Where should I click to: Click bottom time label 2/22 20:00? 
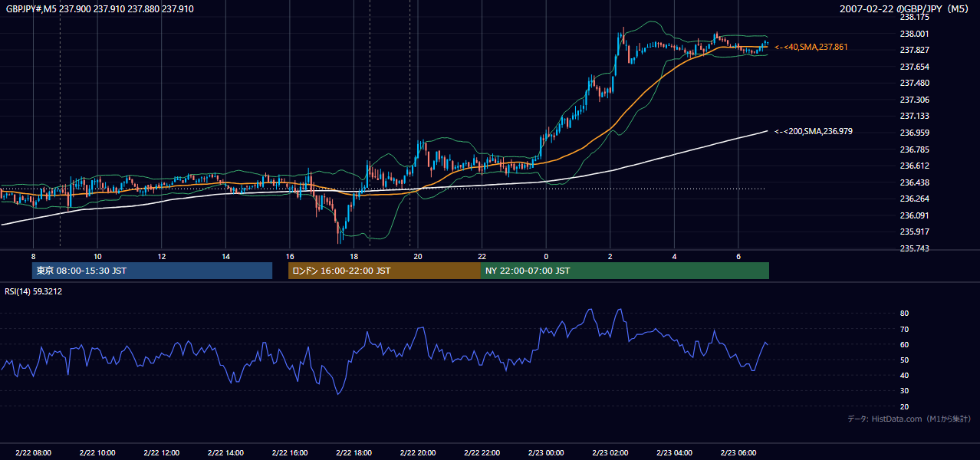coord(418,453)
